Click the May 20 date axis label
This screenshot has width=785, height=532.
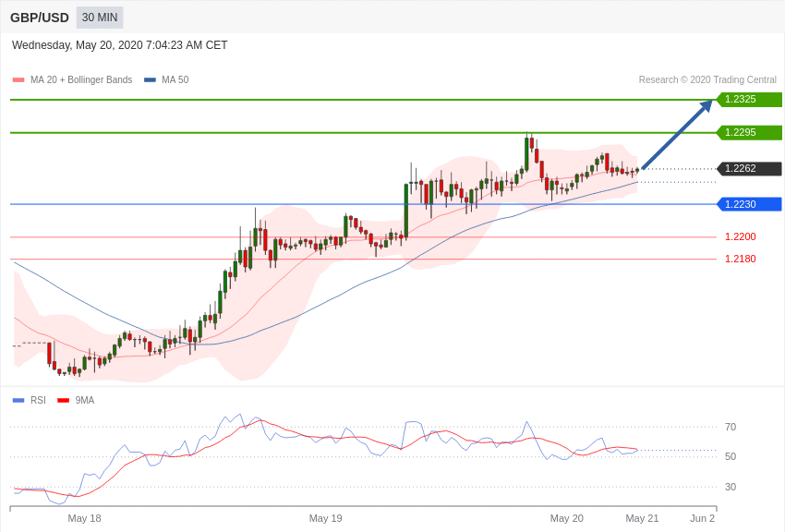[567, 518]
